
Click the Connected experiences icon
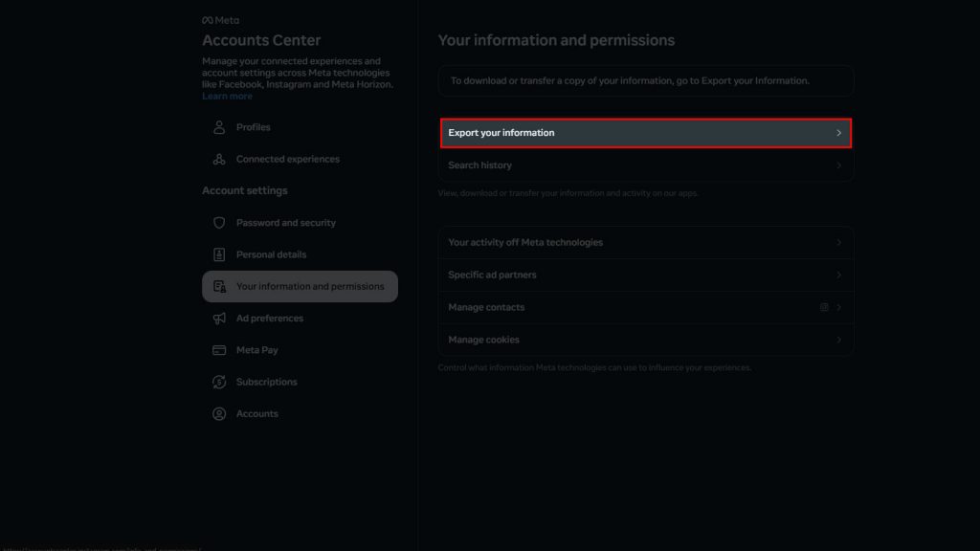(219, 160)
